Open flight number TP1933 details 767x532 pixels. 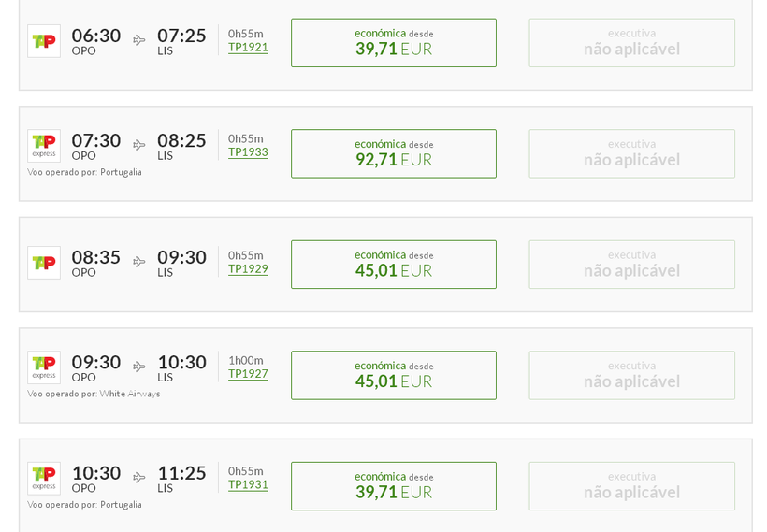[248, 152]
